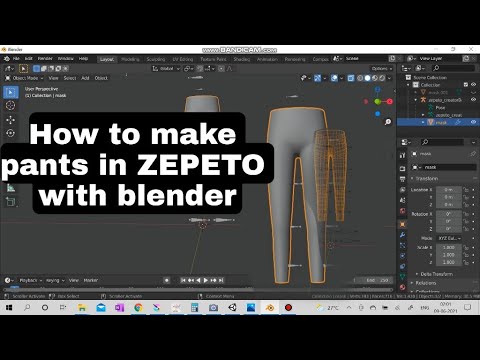Jump to timeline start frame button
The image size is (480, 360).
[183, 280]
